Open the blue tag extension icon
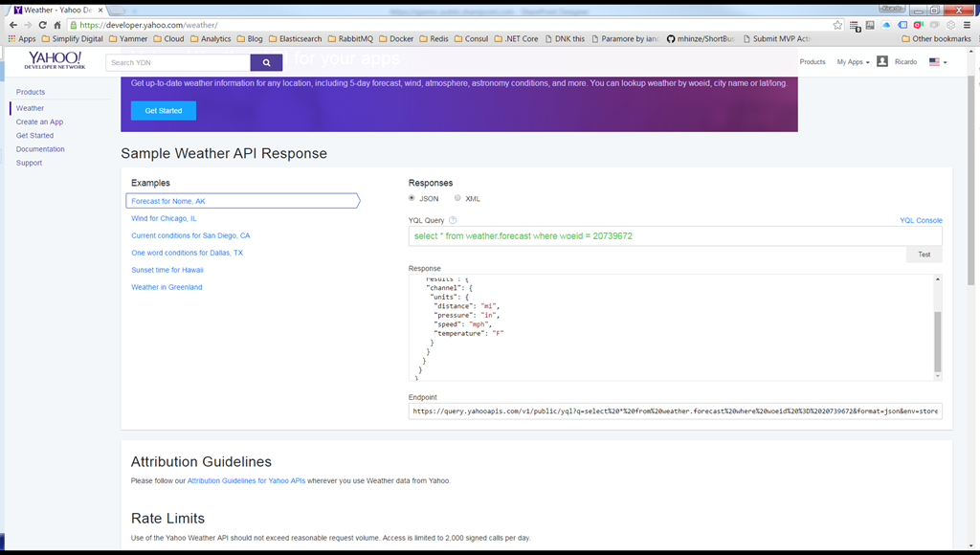The image size is (980, 555). coord(902,25)
